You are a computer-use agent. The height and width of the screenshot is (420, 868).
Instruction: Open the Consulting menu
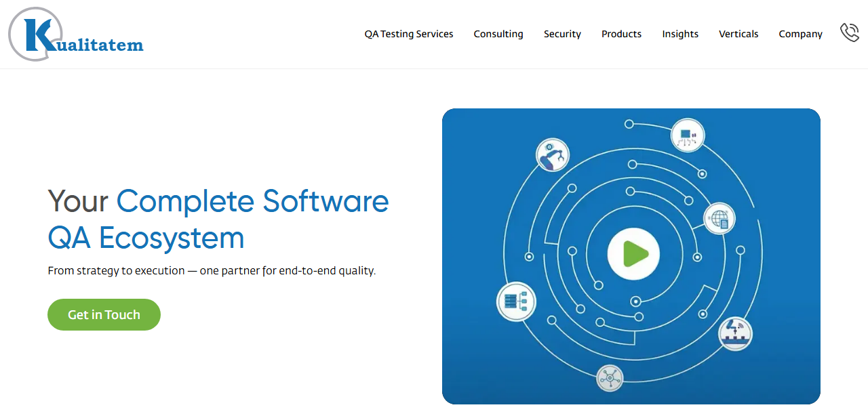[x=498, y=34]
